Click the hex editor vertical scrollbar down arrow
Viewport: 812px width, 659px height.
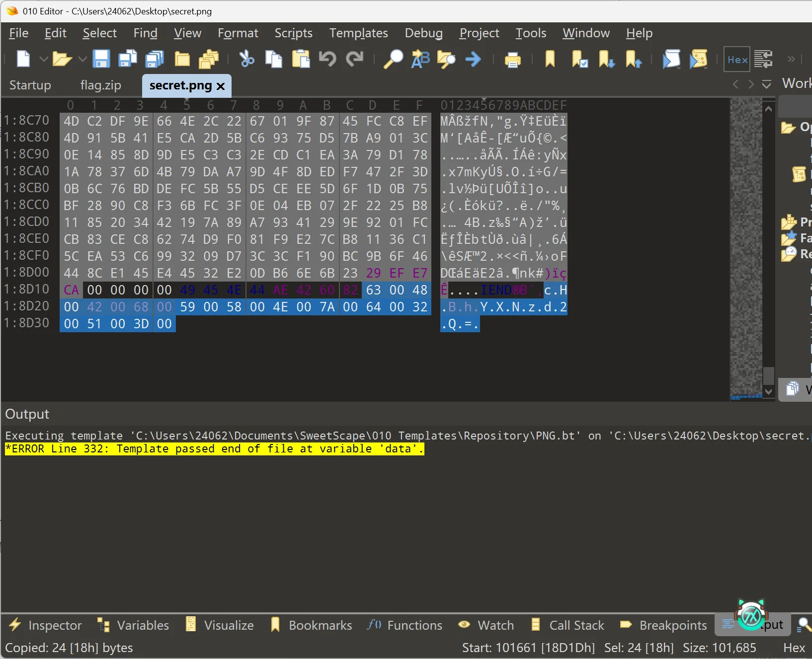pyautogui.click(x=769, y=391)
